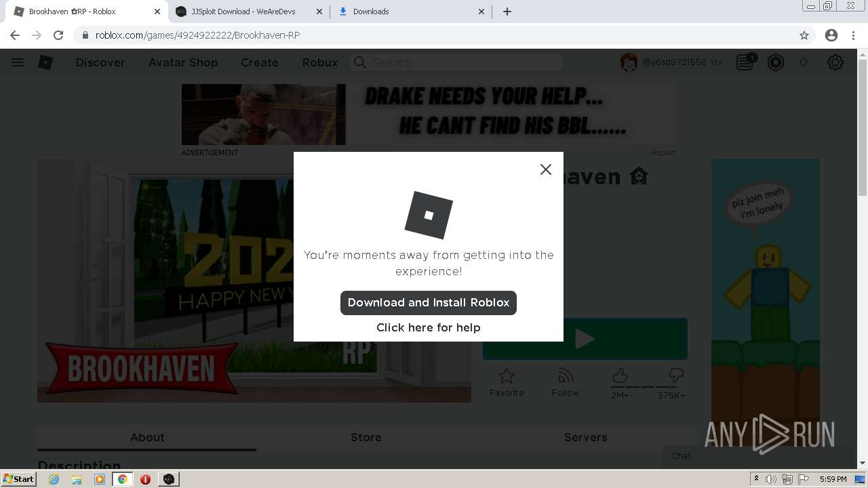Open the Discover page
The height and width of the screenshot is (488, 868).
tap(100, 62)
